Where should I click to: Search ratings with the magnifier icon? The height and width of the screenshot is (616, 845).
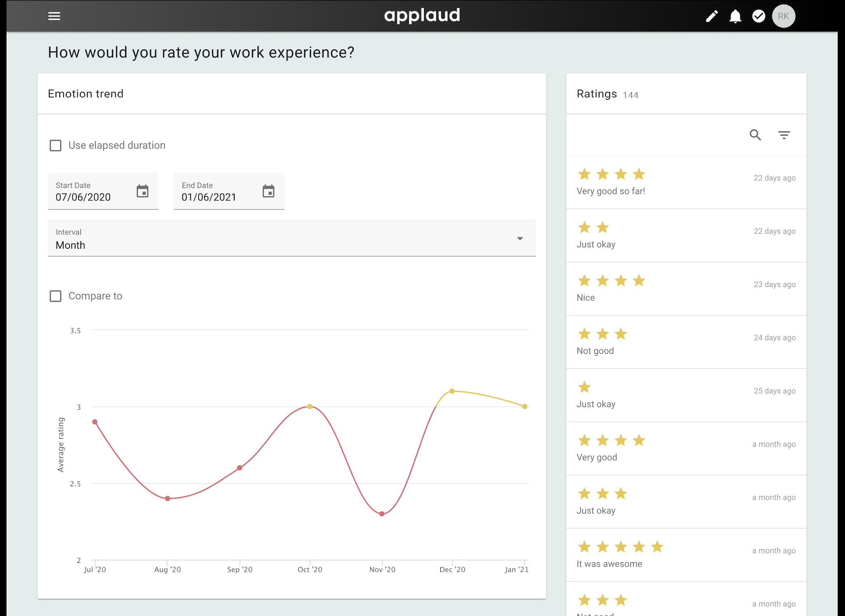coord(755,135)
